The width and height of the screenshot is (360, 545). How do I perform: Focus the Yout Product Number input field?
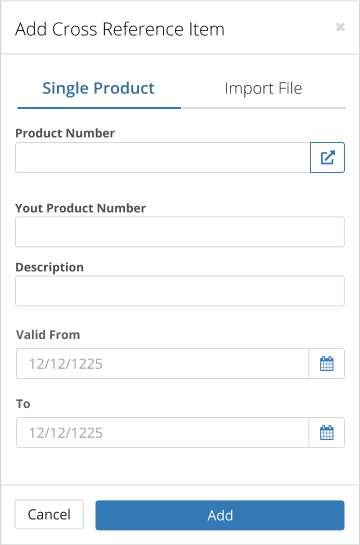tap(180, 232)
